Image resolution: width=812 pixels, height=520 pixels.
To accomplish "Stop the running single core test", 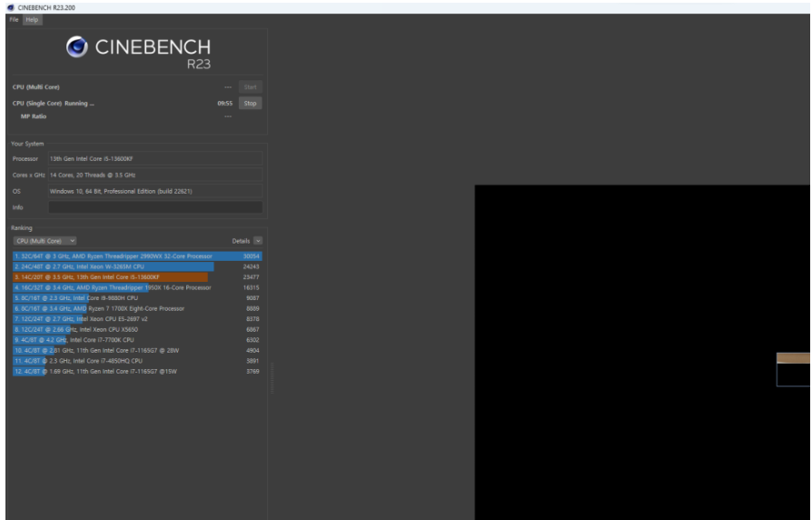I will (250, 103).
